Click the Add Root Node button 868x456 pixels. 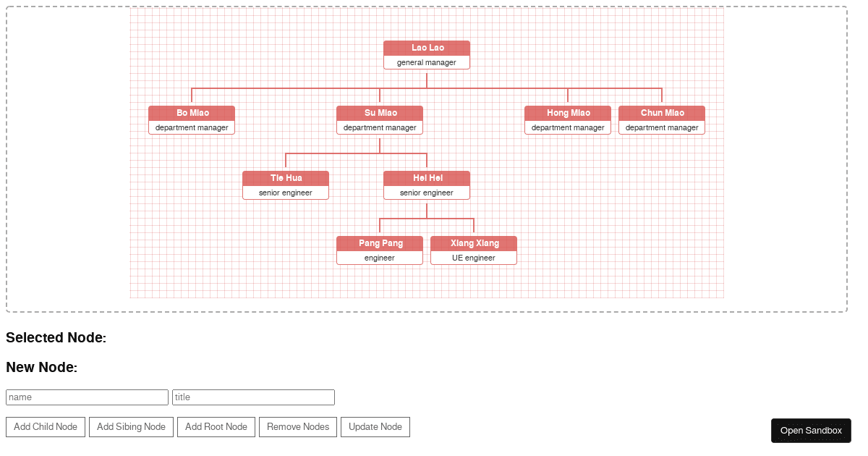pyautogui.click(x=216, y=427)
